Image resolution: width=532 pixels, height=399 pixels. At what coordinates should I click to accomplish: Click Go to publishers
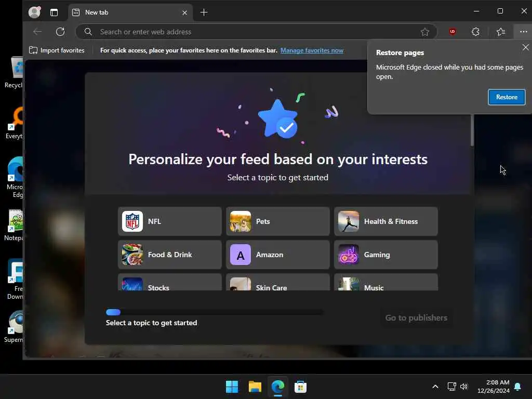(416, 318)
